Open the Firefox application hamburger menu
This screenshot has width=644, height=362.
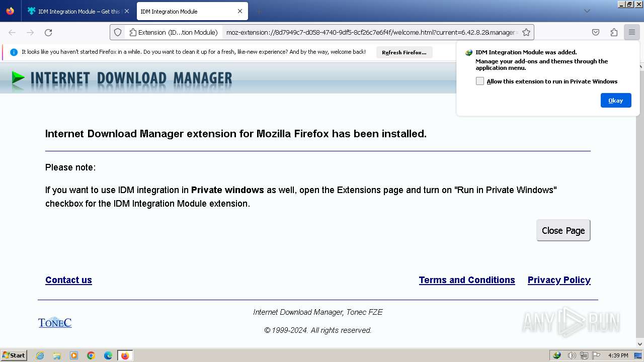632,32
